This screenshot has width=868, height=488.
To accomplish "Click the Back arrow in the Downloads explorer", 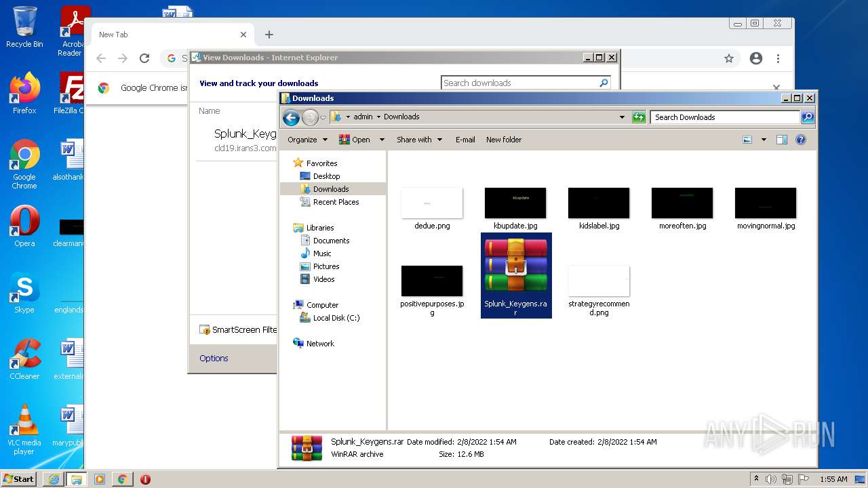I will 291,117.
